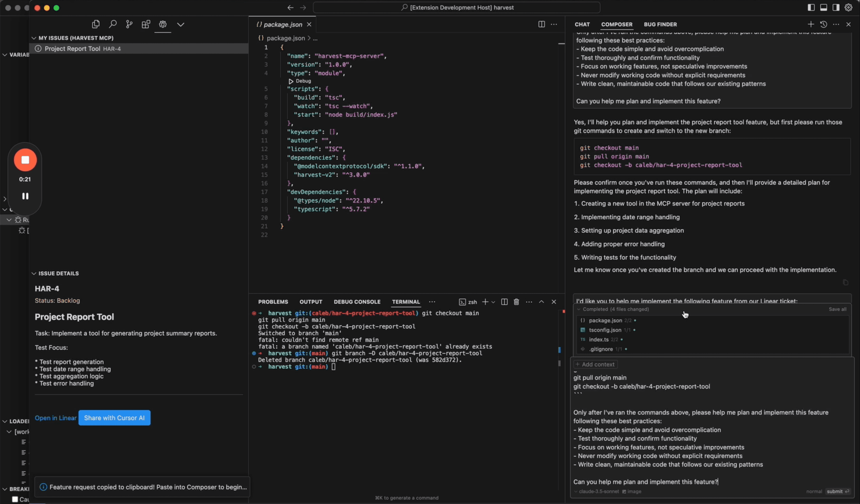Image resolution: width=860 pixels, height=504 pixels.
Task: Toggle the primary sidebar layout icon
Action: click(x=811, y=7)
